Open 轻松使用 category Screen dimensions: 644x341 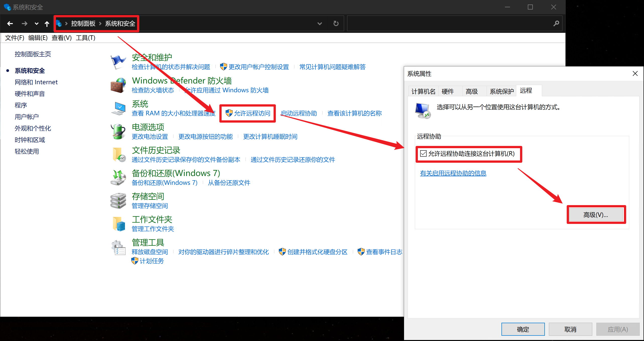point(27,151)
